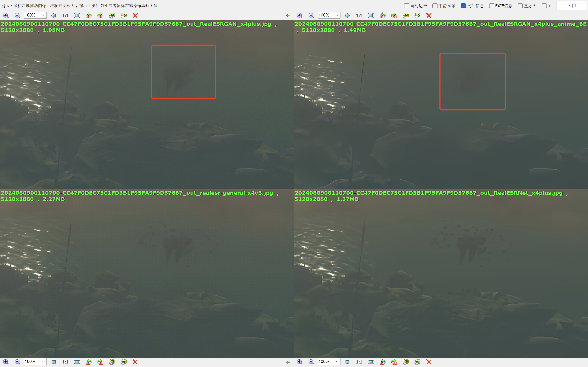Click 1:1 actual size in top-left toolbar
588x367 pixels.
pos(65,16)
